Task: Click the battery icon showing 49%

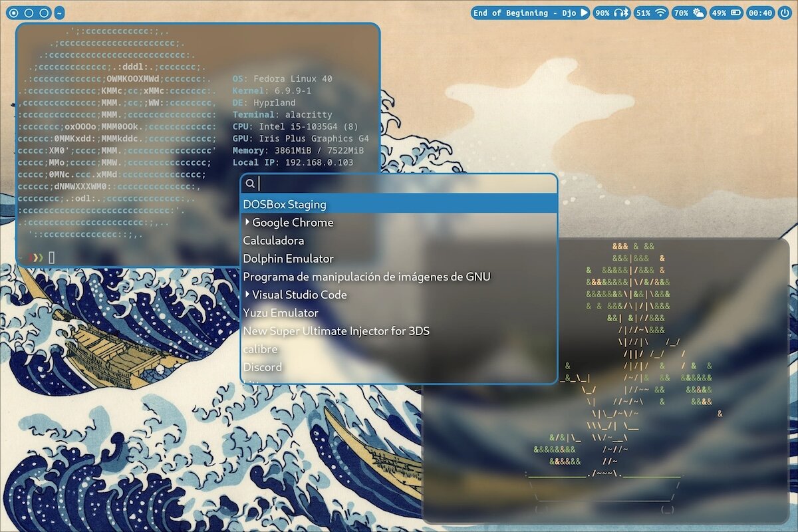Action: (x=735, y=13)
